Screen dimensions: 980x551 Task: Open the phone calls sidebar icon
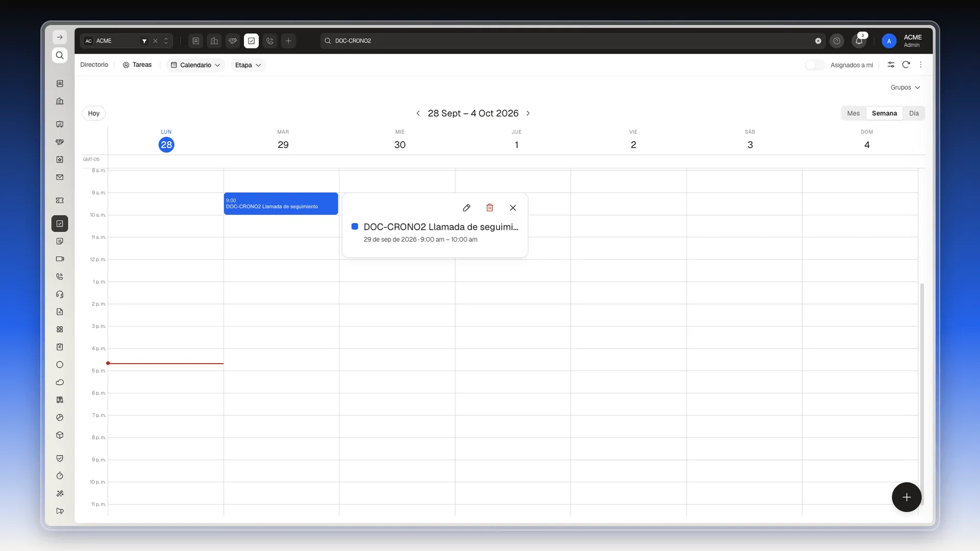tap(60, 277)
